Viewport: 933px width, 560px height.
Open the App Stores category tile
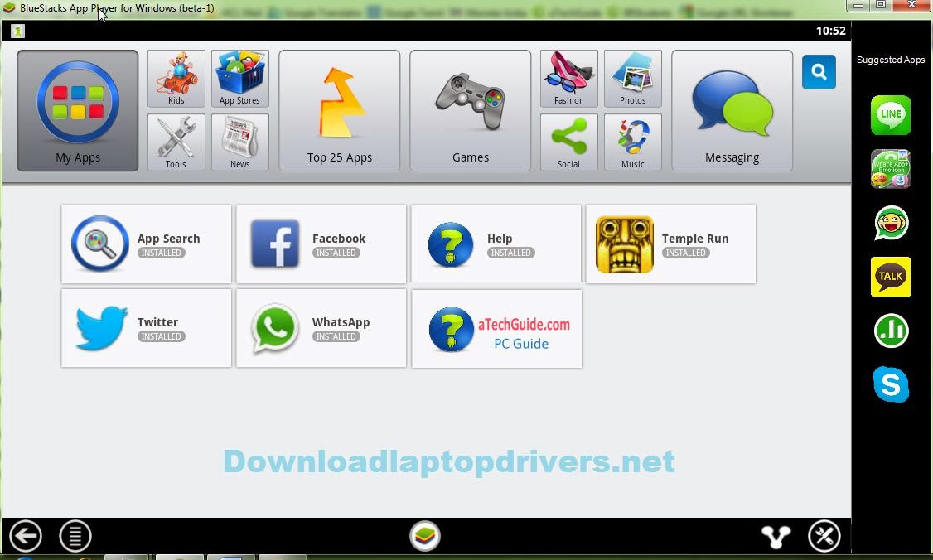[239, 79]
